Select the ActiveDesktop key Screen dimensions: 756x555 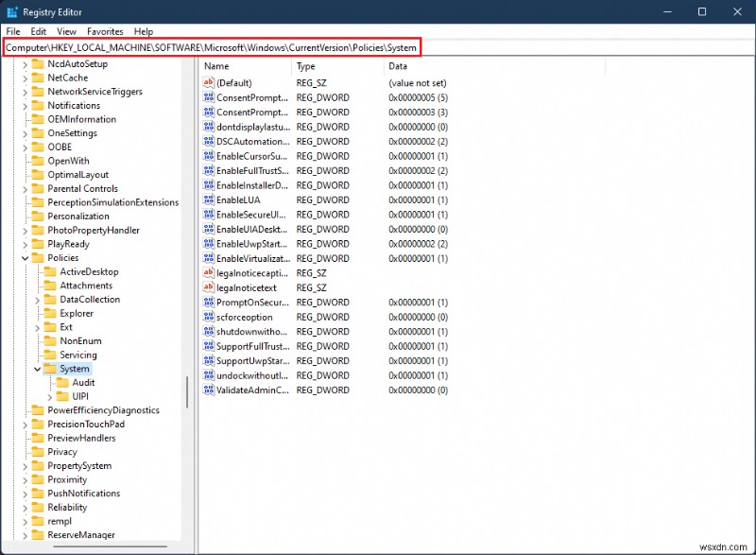coord(89,271)
